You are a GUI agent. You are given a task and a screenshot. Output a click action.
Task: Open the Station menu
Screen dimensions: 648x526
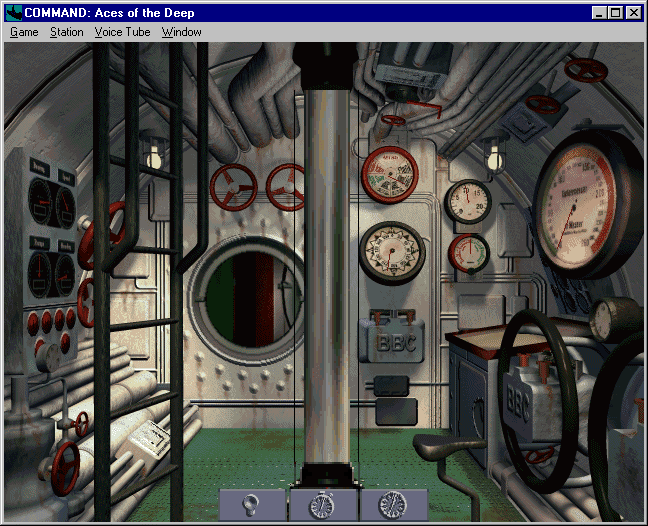67,32
